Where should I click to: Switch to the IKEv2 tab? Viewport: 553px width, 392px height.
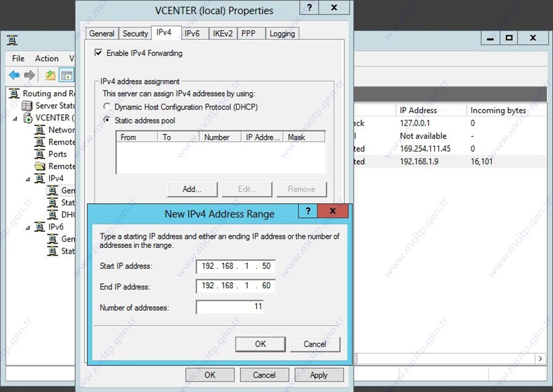223,33
